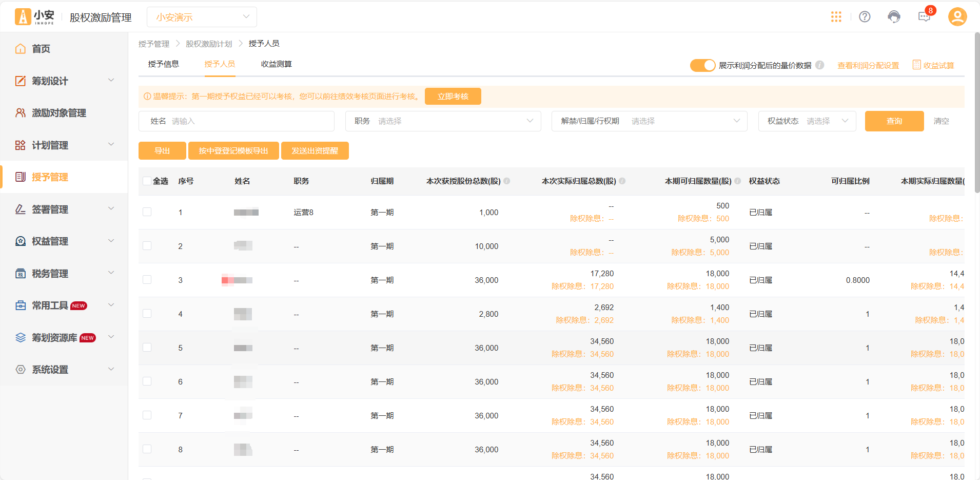Image resolution: width=980 pixels, height=480 pixels.
Task: Check the checkbox for row 7
Action: tap(147, 415)
